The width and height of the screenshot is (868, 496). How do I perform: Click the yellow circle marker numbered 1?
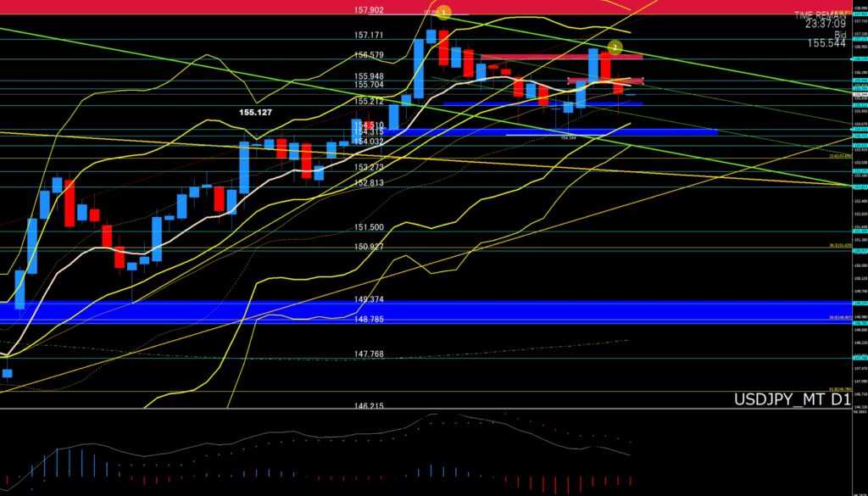(443, 13)
